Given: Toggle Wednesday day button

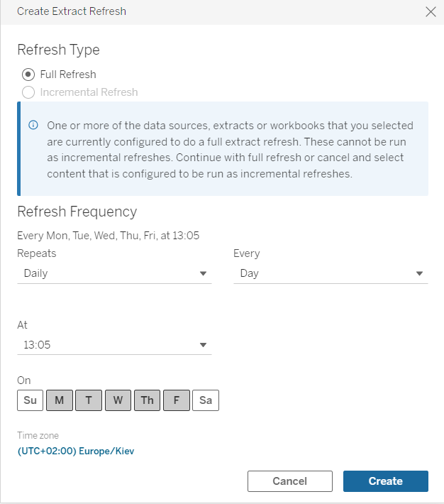Looking at the screenshot, I should pyautogui.click(x=118, y=400).
